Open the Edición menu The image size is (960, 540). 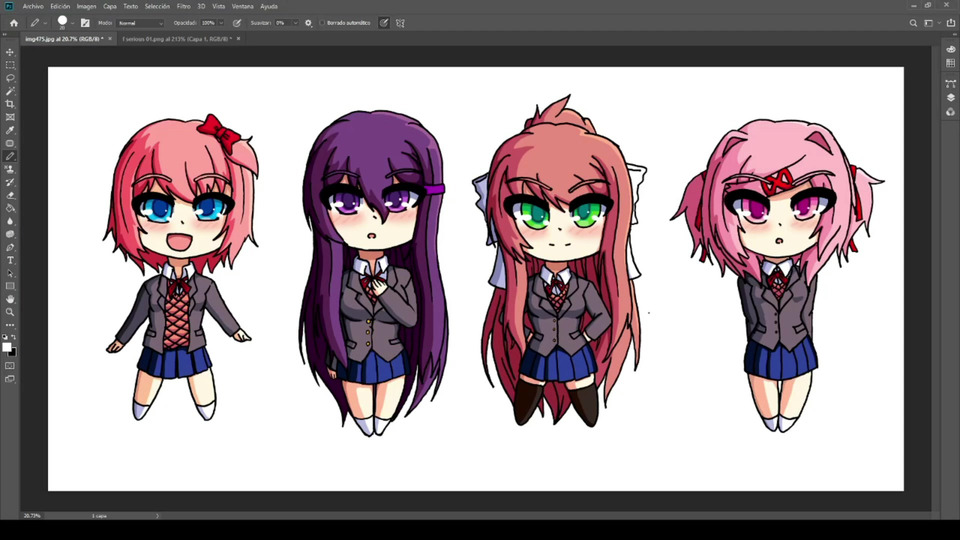click(60, 6)
